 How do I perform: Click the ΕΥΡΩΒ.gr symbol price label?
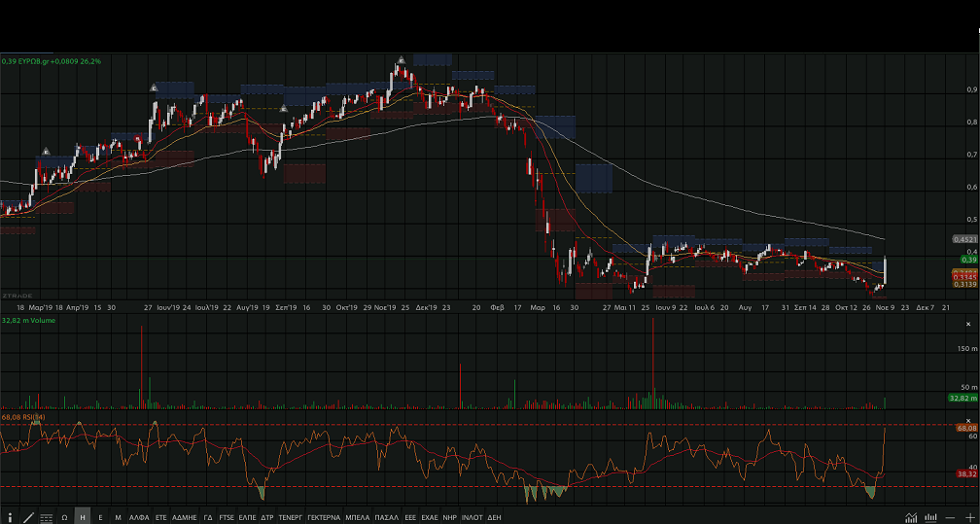pyautogui.click(x=51, y=61)
